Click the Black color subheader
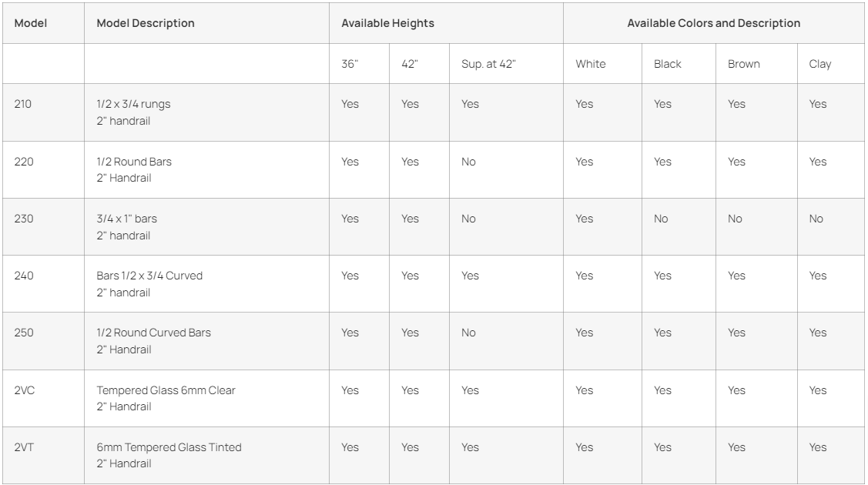 [668, 64]
